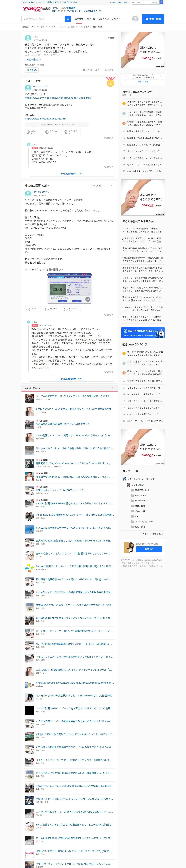Open the 公式・専門家の回答はこちら banner
Viewport: 186px width, 868px height.
point(143,333)
